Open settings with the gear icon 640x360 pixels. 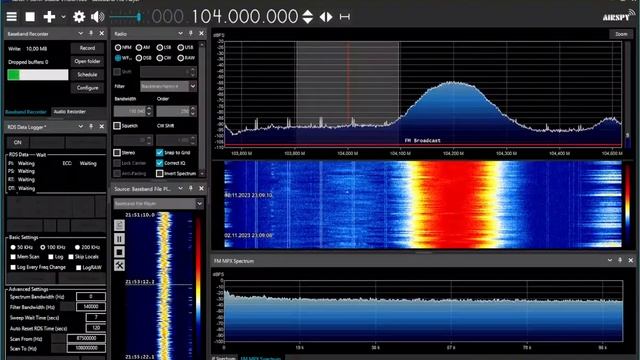click(79, 17)
